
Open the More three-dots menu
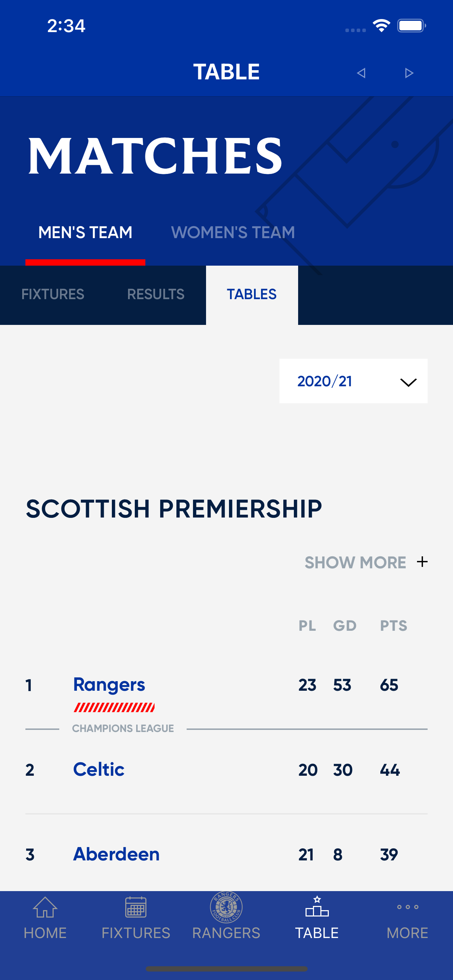click(x=407, y=907)
